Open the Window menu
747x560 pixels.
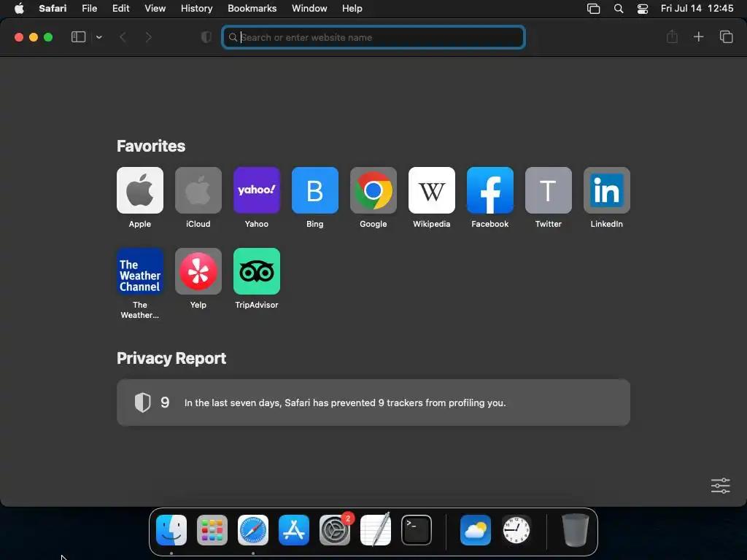[x=309, y=9]
